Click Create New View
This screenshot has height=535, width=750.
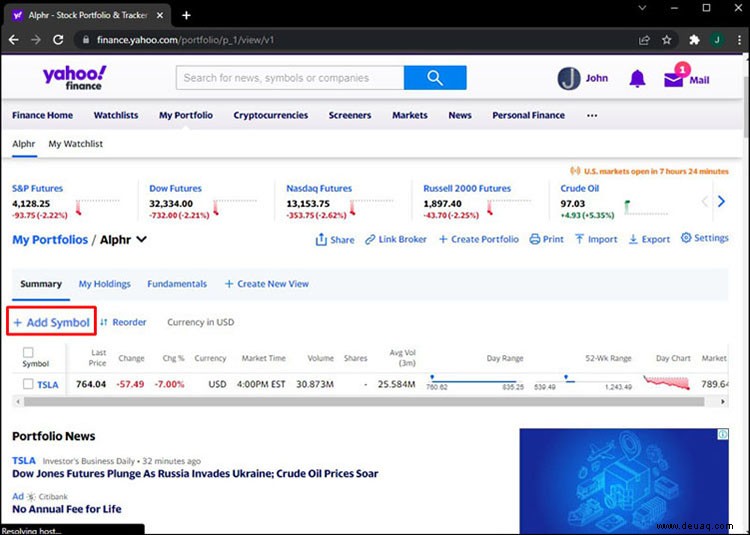point(267,284)
